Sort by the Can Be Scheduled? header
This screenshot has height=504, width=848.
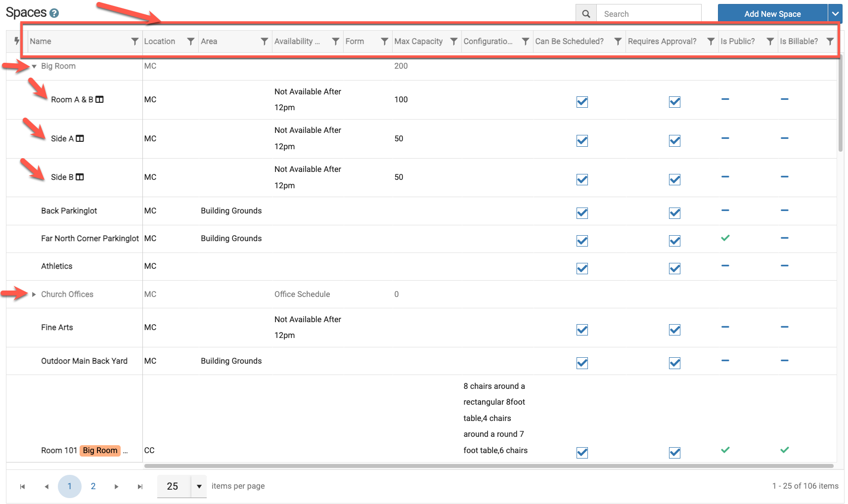point(569,42)
